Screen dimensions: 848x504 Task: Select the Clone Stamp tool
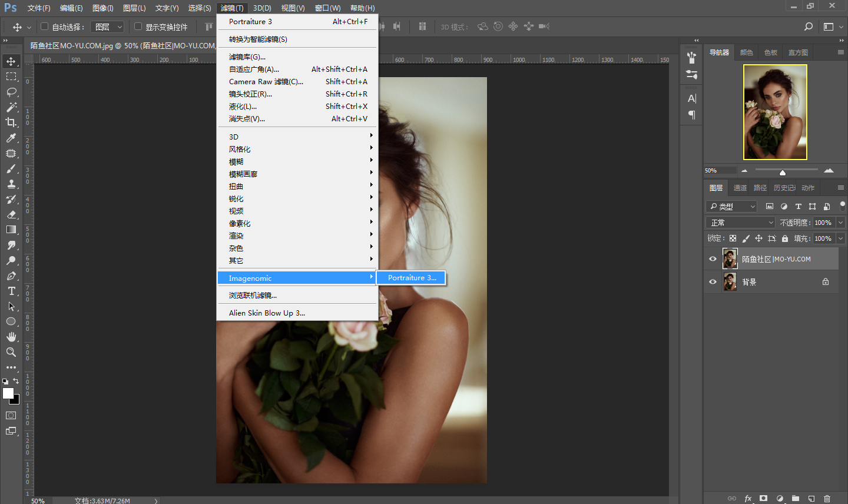coord(11,184)
